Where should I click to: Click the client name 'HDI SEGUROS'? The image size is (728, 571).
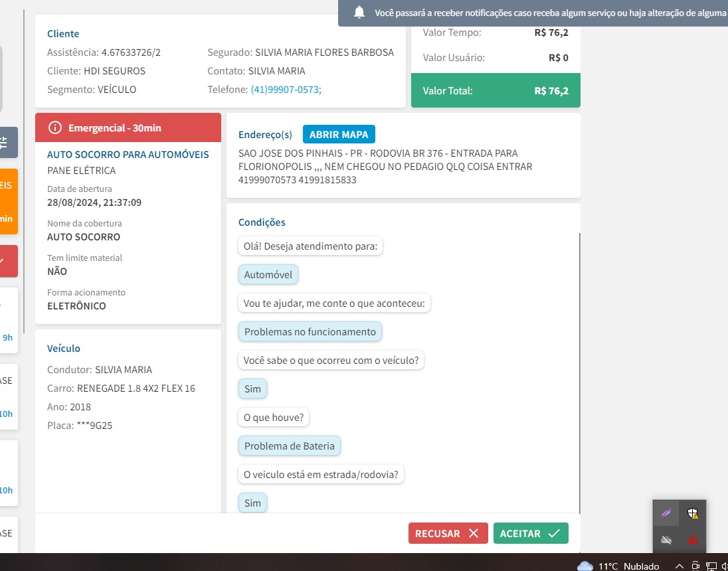coord(115,71)
